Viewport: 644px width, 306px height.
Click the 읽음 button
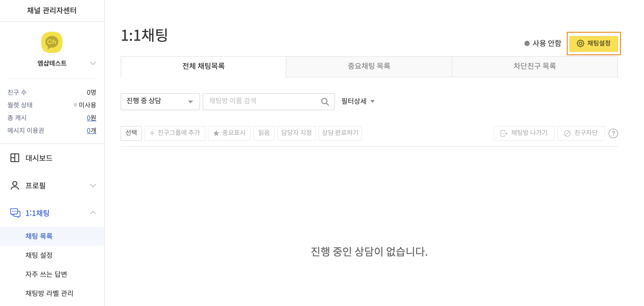point(264,133)
